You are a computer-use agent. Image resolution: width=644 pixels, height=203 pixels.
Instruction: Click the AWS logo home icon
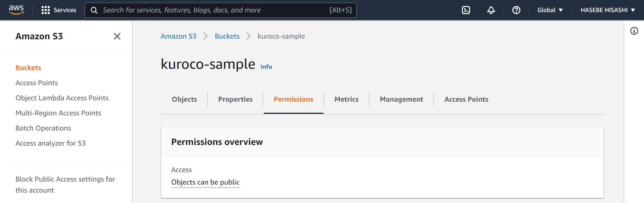[16, 10]
